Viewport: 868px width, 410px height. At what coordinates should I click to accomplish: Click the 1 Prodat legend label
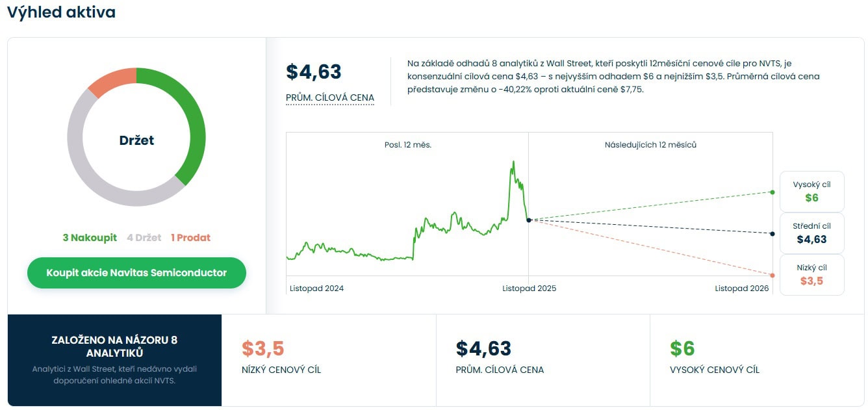[190, 238]
